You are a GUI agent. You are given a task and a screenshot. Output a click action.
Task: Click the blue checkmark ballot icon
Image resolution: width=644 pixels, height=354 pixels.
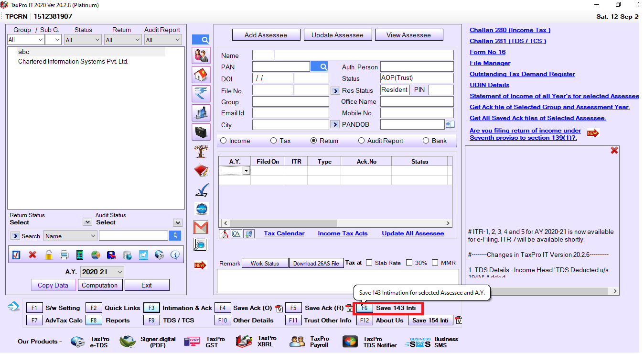201,190
